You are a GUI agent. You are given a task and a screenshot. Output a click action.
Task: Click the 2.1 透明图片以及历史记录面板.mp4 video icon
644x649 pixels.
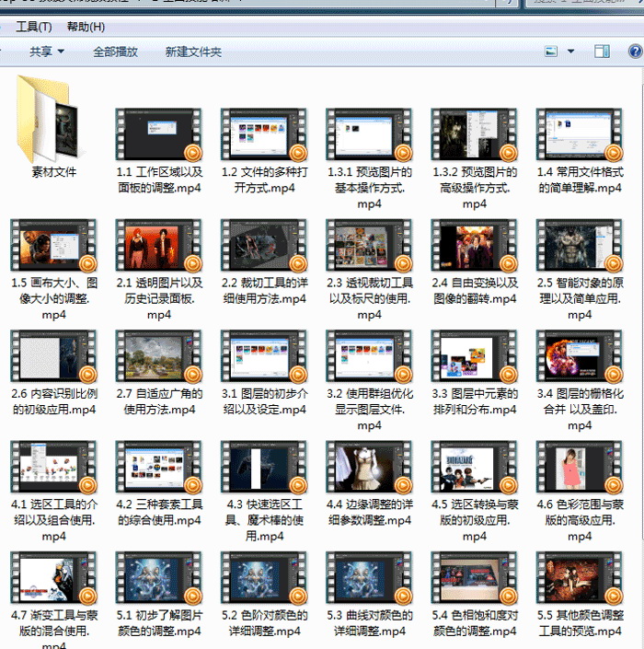tap(158, 246)
